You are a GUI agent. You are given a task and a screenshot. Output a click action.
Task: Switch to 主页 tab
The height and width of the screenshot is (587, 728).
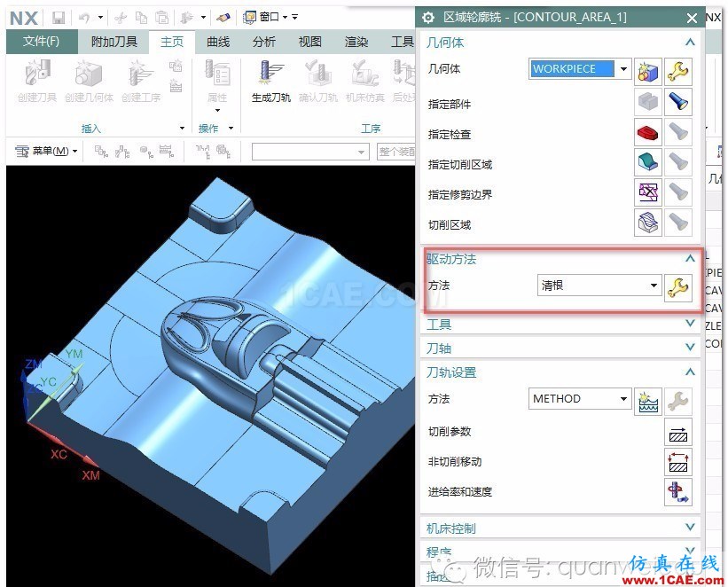pyautogui.click(x=172, y=42)
